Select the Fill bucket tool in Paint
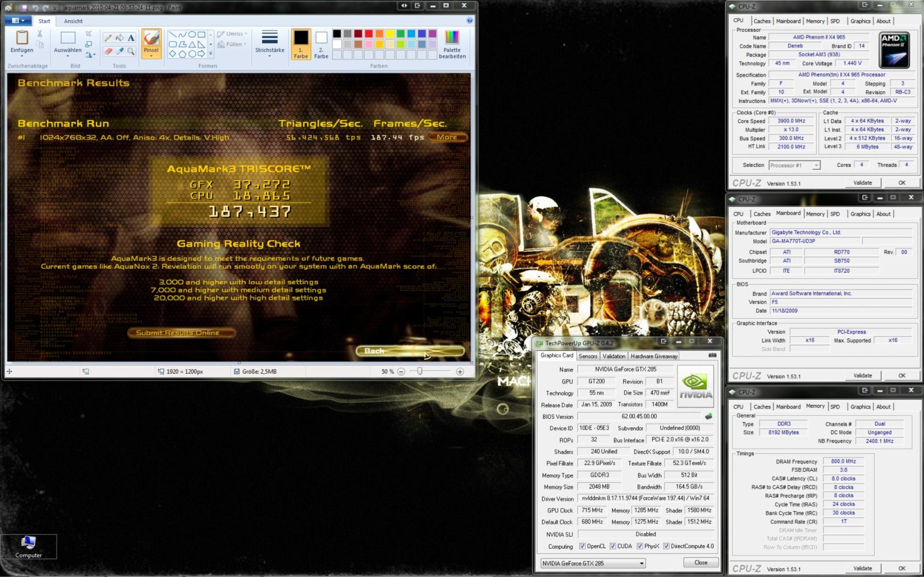This screenshot has width=924, height=577. pos(120,38)
